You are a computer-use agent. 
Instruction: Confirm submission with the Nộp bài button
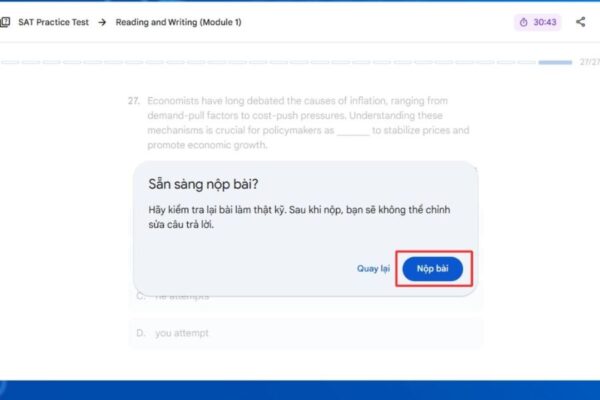432,268
